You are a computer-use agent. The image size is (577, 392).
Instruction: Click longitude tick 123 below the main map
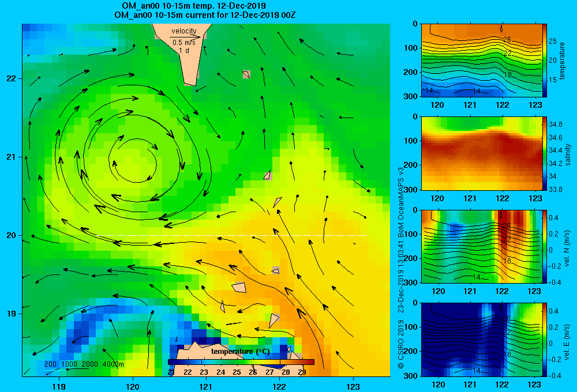point(353,386)
